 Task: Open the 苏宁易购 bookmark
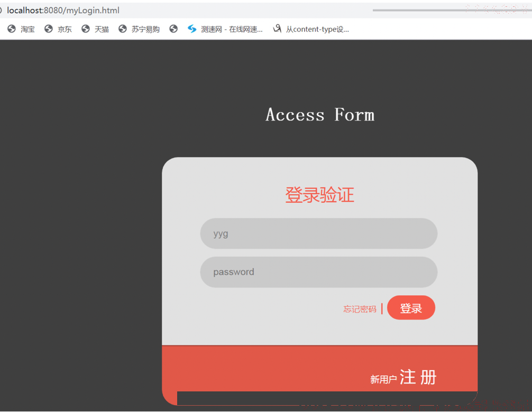(139, 29)
